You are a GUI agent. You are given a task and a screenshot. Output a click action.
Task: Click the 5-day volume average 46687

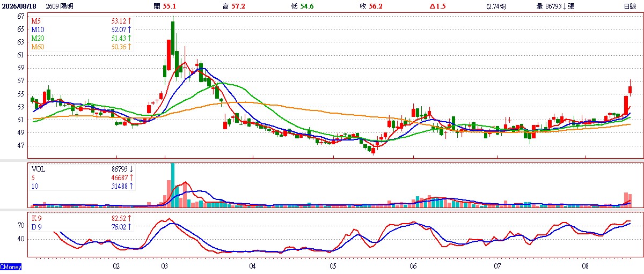[119, 177]
